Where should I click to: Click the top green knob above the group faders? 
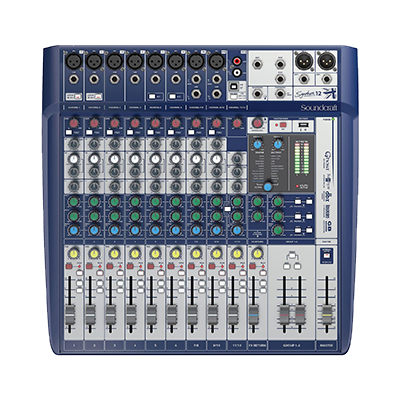tap(277, 202)
